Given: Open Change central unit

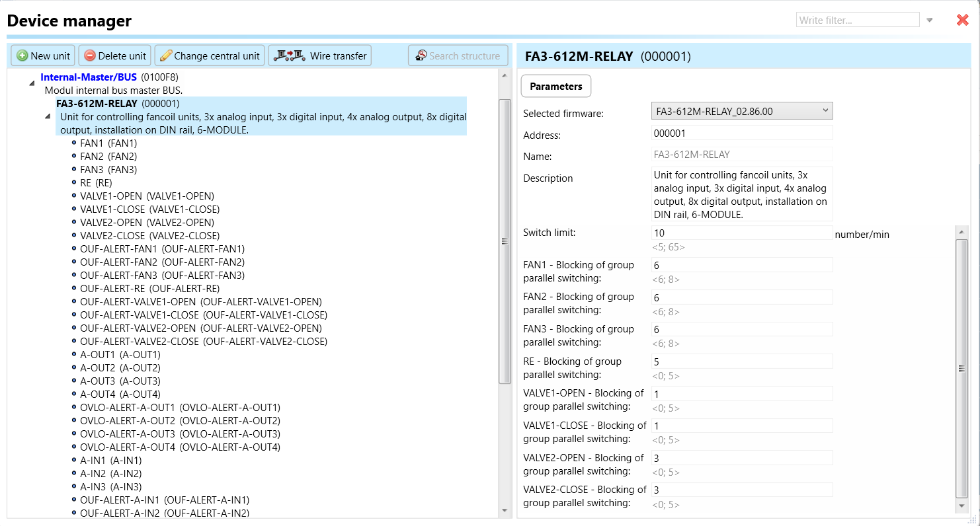Looking at the screenshot, I should click(210, 56).
